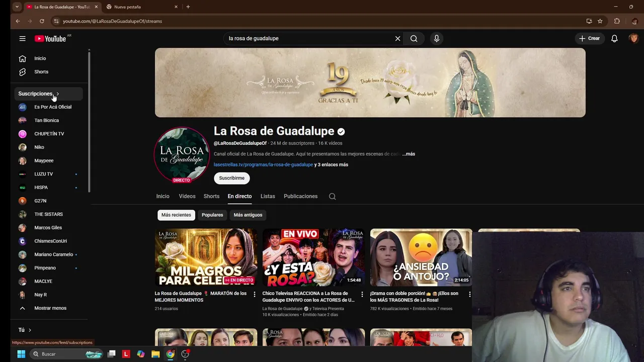Open the Marcos Giles channel

48,228
